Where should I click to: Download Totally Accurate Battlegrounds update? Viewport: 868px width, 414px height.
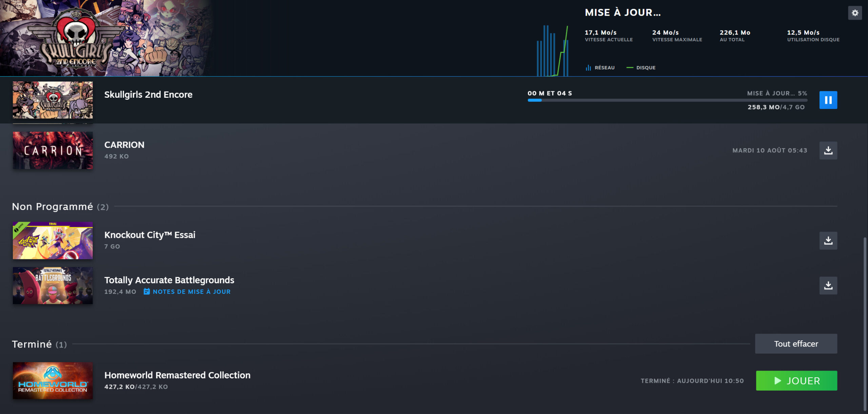pyautogui.click(x=828, y=285)
